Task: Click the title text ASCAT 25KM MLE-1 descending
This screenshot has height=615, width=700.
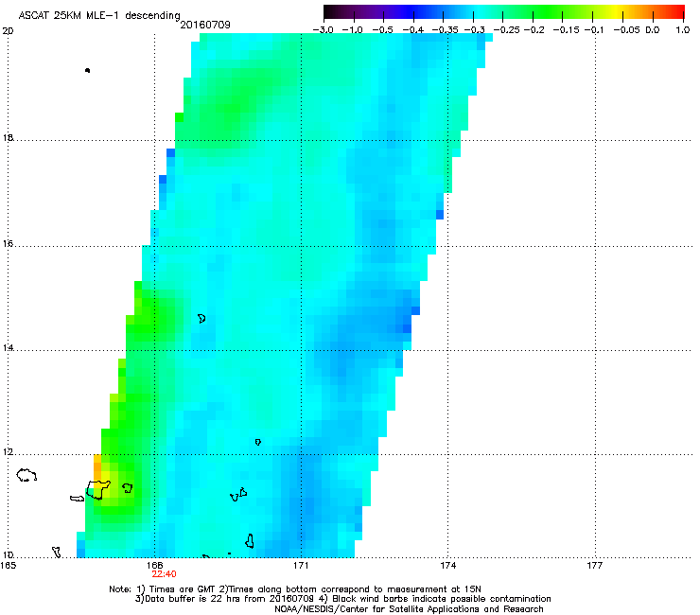Action: click(99, 15)
